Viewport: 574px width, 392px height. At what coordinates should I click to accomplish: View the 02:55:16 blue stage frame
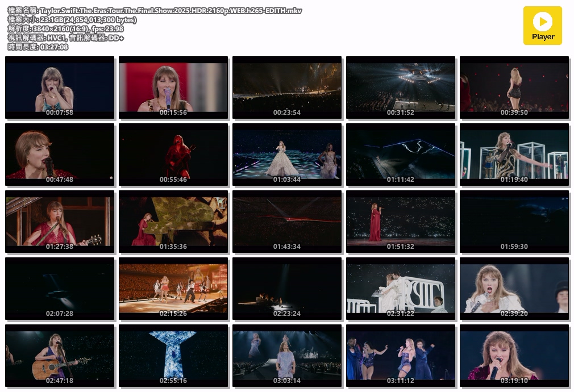click(173, 356)
